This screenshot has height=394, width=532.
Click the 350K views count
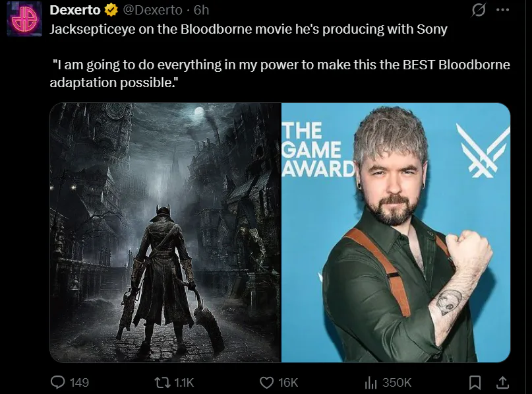(397, 383)
